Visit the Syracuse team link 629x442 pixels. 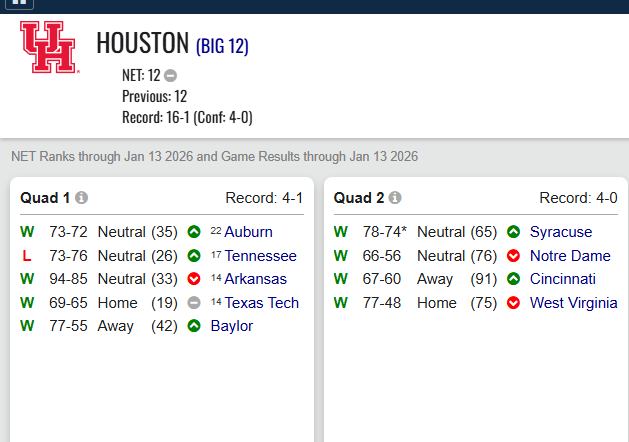coord(561,232)
